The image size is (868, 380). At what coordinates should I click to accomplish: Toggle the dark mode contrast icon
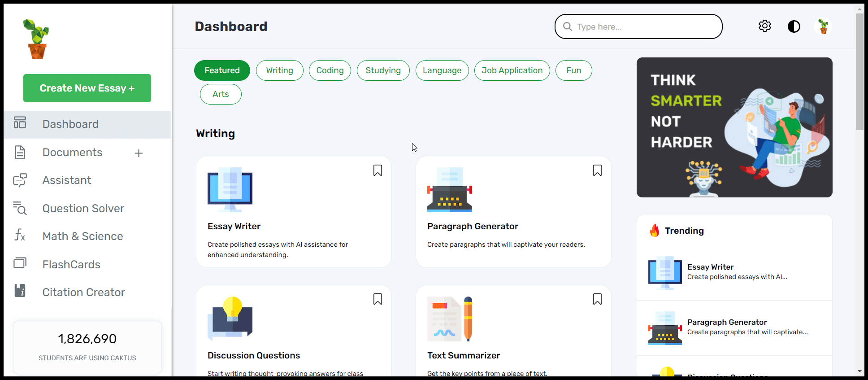[794, 26]
